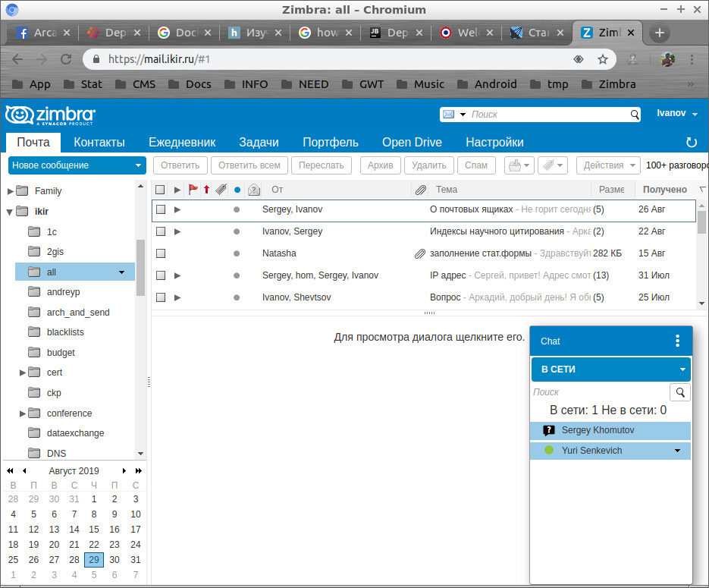The height and width of the screenshot is (588, 709).
Task: Click the attachment paperclip on Natasha's message
Action: click(x=419, y=253)
